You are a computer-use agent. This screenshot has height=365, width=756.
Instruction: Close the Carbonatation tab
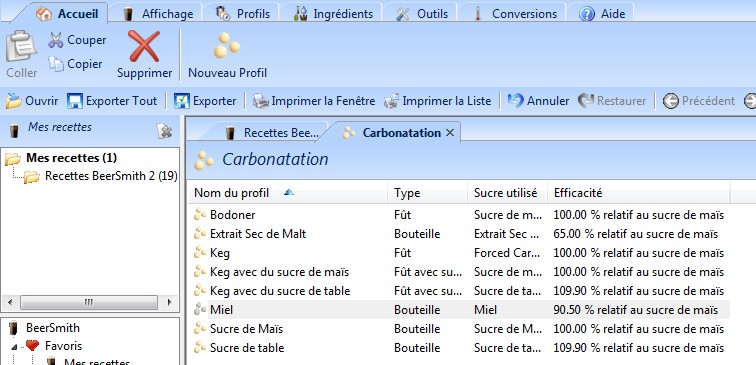[450, 133]
